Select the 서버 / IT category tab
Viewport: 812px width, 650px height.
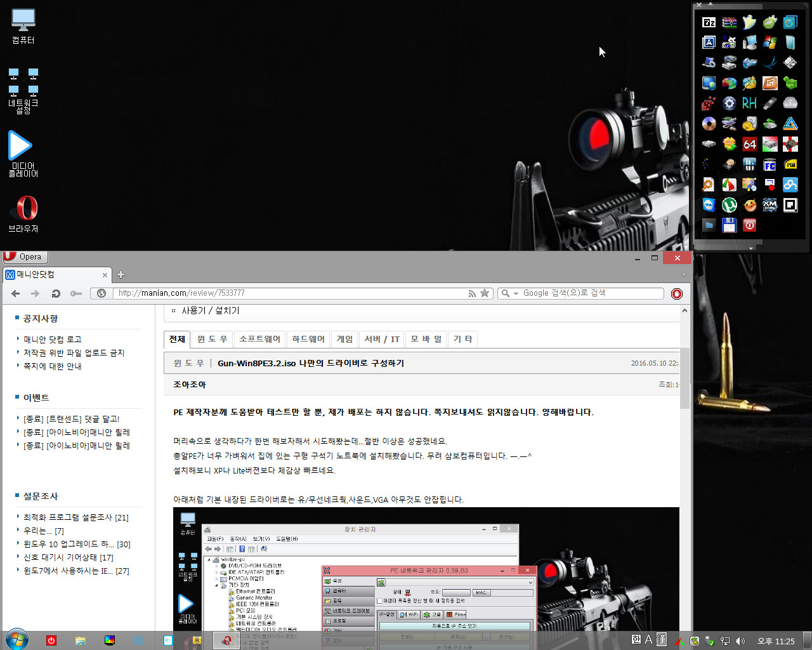[382, 339]
